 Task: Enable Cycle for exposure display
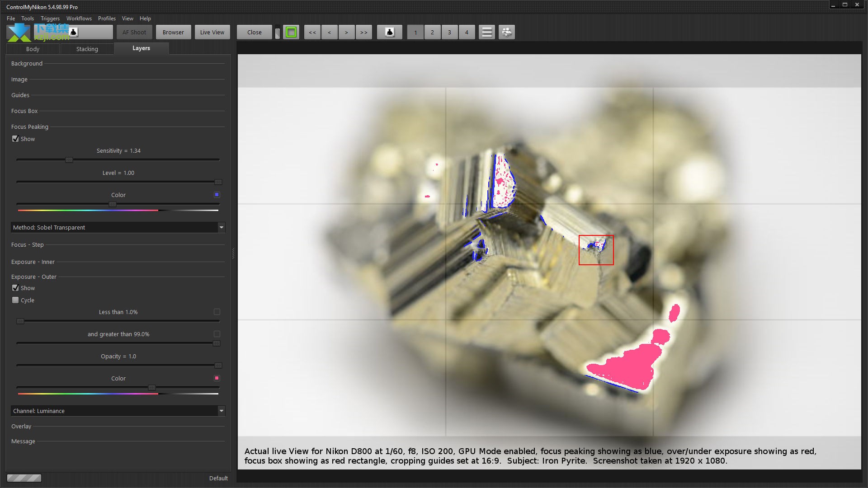click(x=15, y=300)
